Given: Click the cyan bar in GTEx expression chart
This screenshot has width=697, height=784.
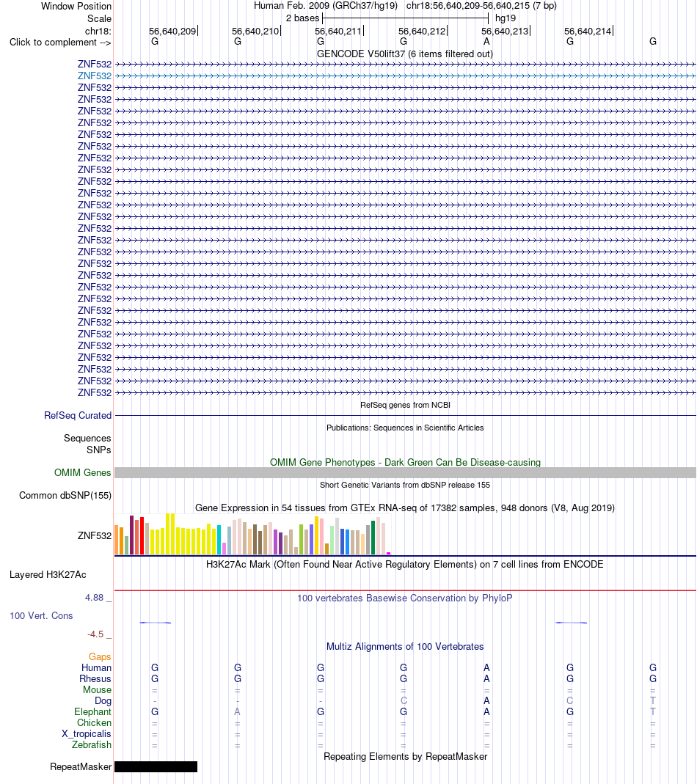Looking at the screenshot, I should [219, 540].
